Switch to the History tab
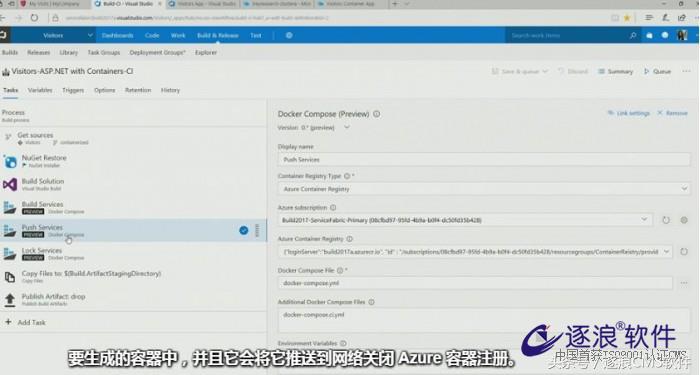This screenshot has width=700, height=375. (x=170, y=90)
